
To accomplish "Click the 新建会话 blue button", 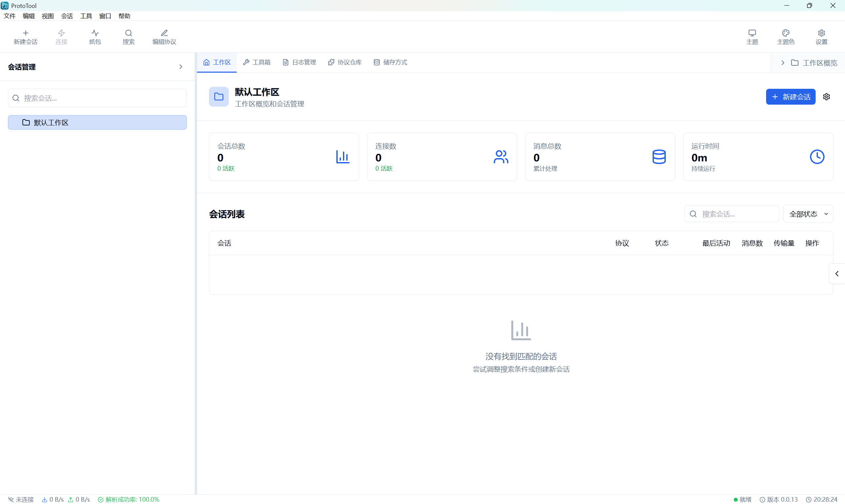I will (x=791, y=96).
